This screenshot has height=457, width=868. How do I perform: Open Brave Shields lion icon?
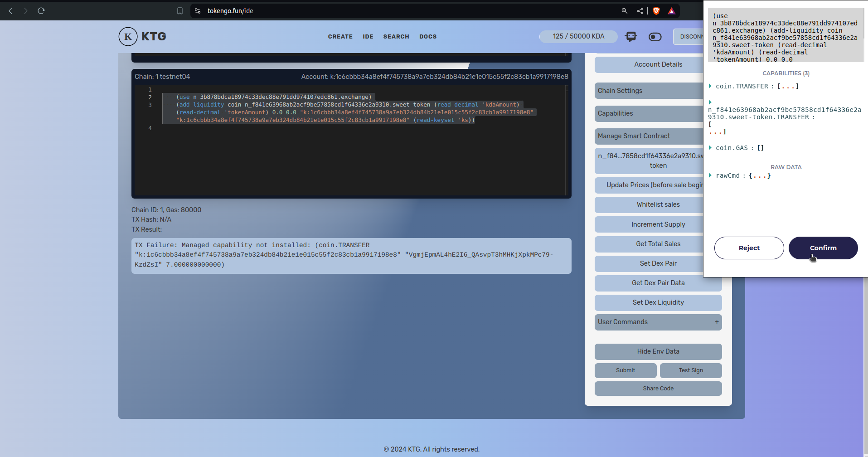tap(656, 11)
